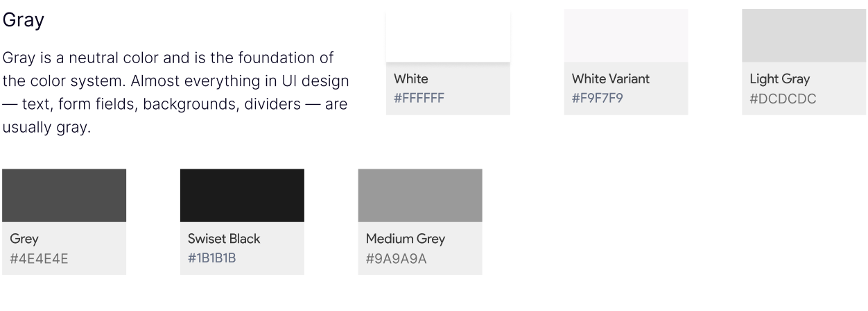
Task: Click the "Gray" section heading
Action: (24, 21)
